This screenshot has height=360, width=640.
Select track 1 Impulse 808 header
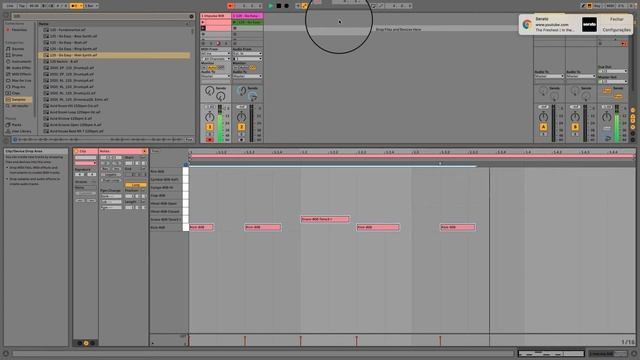pos(216,16)
